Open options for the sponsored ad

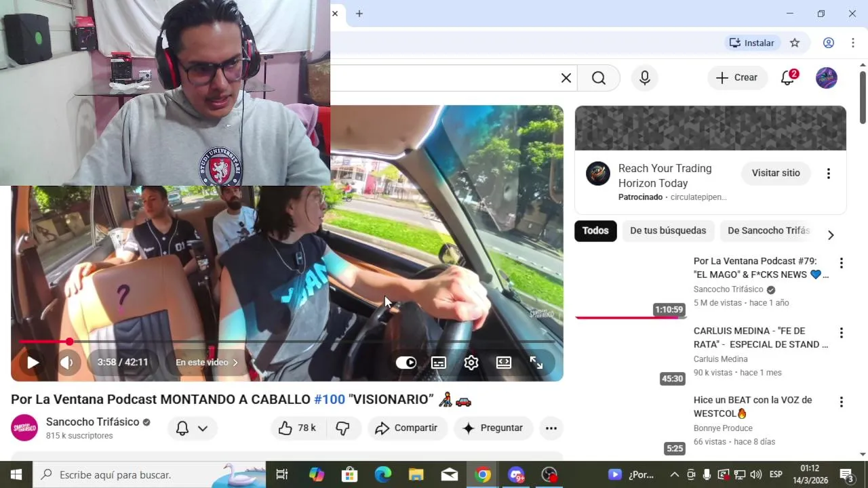coord(828,174)
